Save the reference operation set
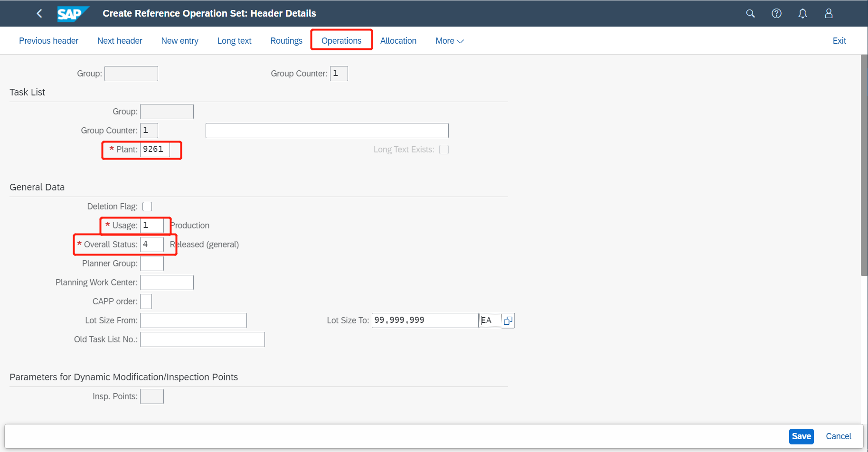 click(x=801, y=436)
